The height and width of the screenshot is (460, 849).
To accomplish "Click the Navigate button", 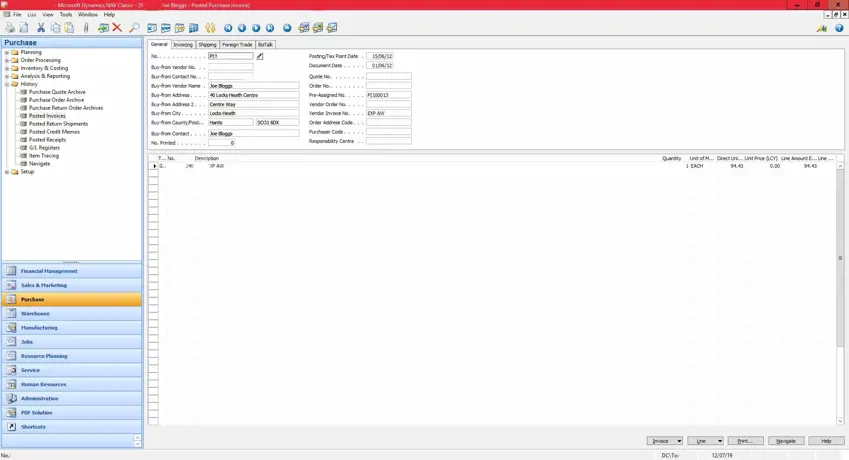I will click(786, 441).
